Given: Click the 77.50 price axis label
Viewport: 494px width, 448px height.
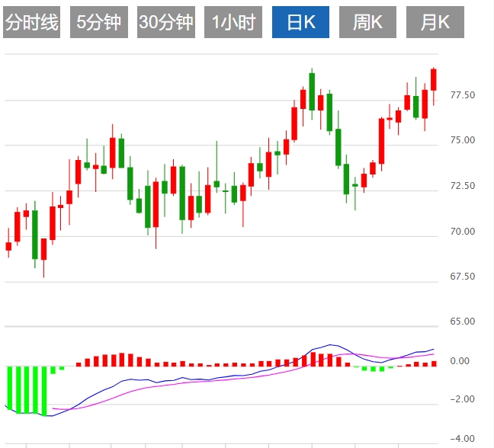Looking at the screenshot, I should tap(463, 95).
